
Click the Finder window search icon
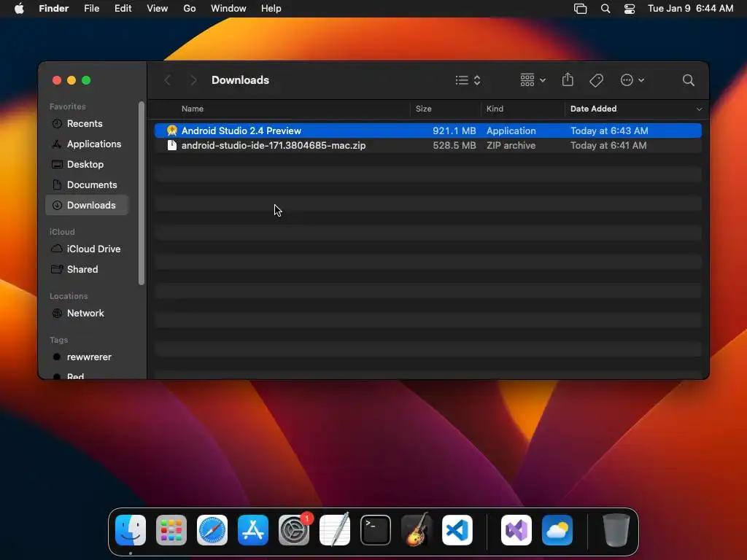[x=688, y=80]
